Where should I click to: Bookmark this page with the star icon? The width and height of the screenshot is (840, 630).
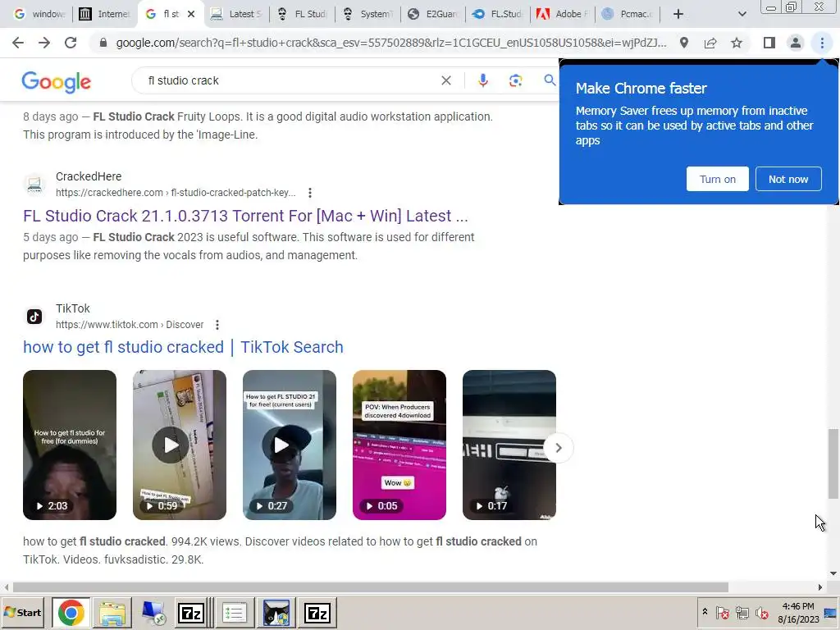pos(737,43)
